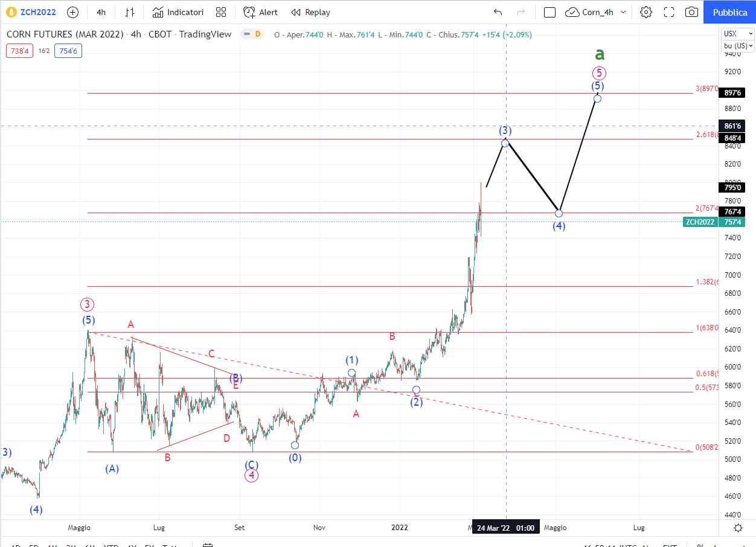Click the Max. 761'4 high value
Viewport: 756px width, 547px height.
click(x=356, y=35)
